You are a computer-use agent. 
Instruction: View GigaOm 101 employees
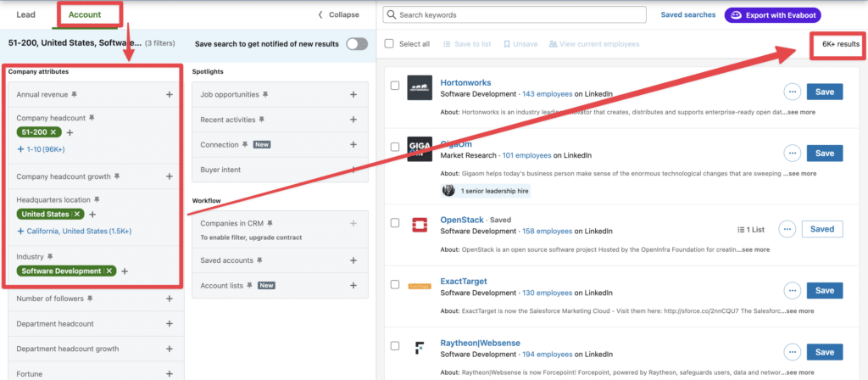click(x=526, y=155)
